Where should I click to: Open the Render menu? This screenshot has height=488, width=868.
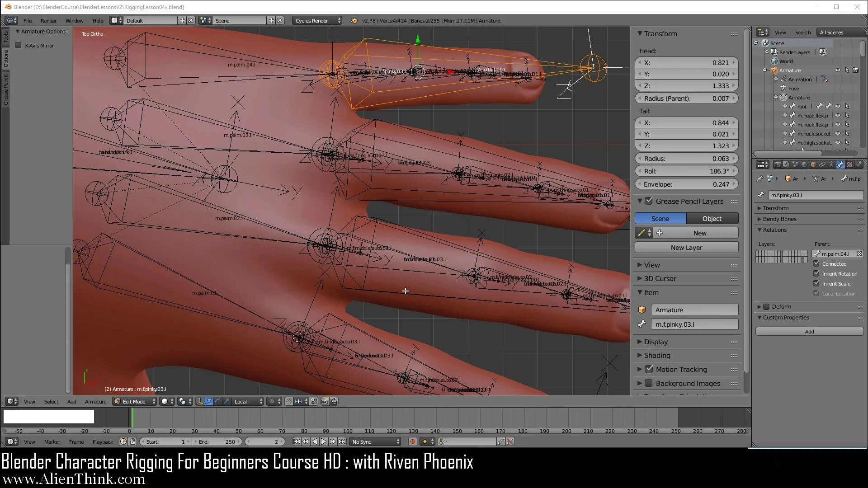coord(48,20)
